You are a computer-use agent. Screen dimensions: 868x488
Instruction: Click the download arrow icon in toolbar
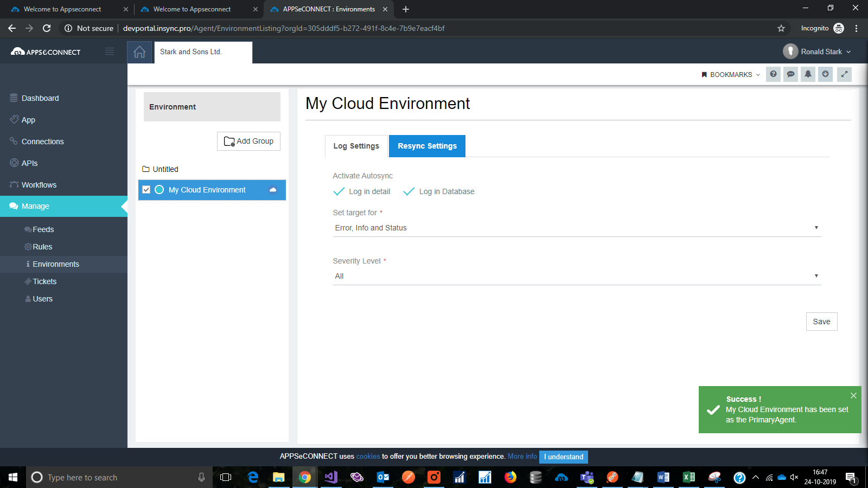826,74
